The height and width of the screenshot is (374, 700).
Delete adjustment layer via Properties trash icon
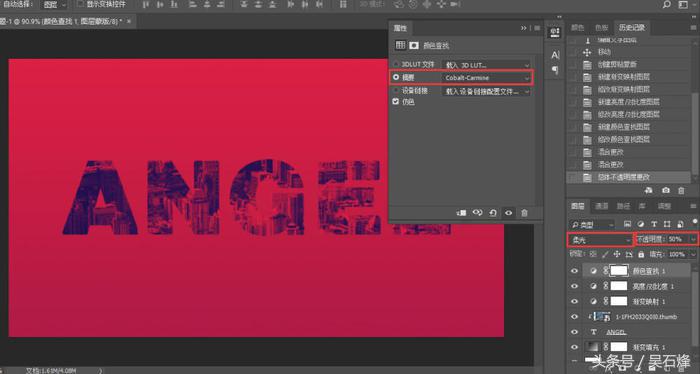click(525, 213)
